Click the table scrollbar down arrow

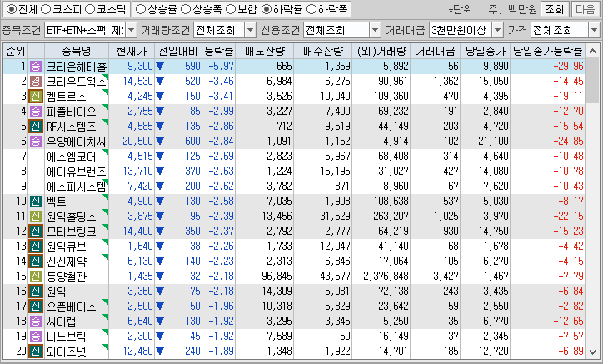(593, 352)
